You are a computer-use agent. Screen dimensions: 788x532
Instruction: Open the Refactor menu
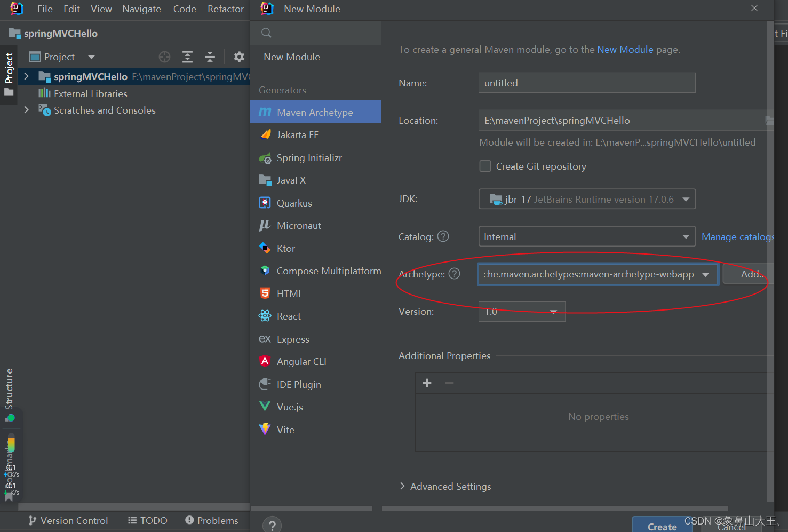pos(226,9)
